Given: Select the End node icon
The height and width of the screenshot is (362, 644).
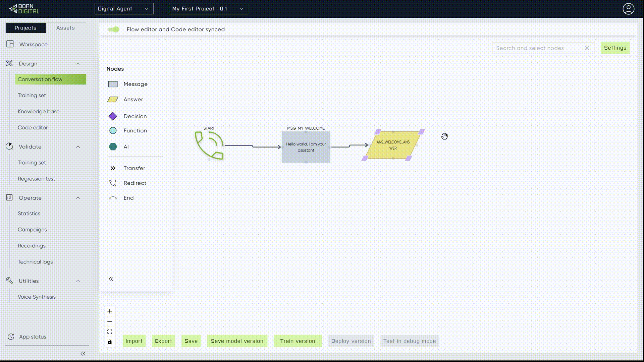Looking at the screenshot, I should tap(113, 198).
